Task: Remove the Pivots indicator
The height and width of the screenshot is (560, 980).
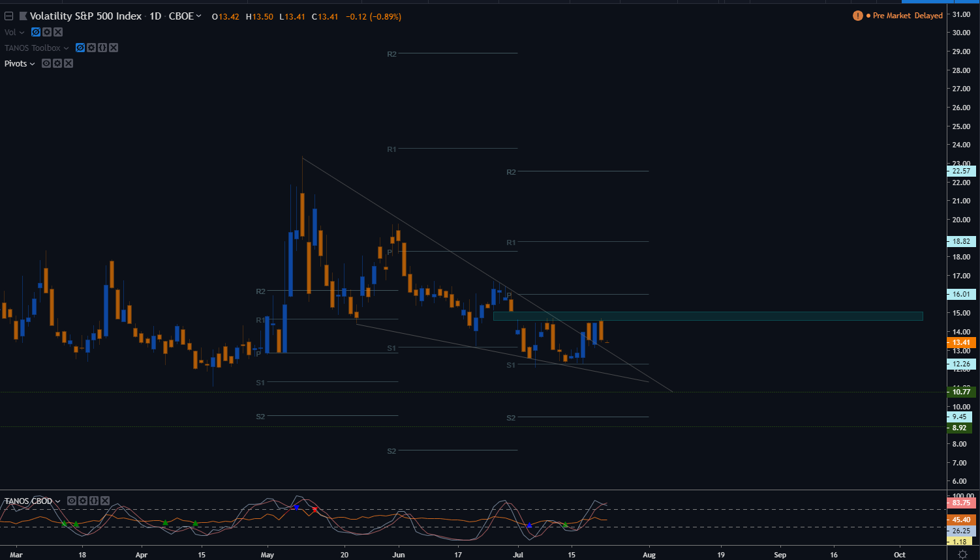Action: tap(69, 63)
